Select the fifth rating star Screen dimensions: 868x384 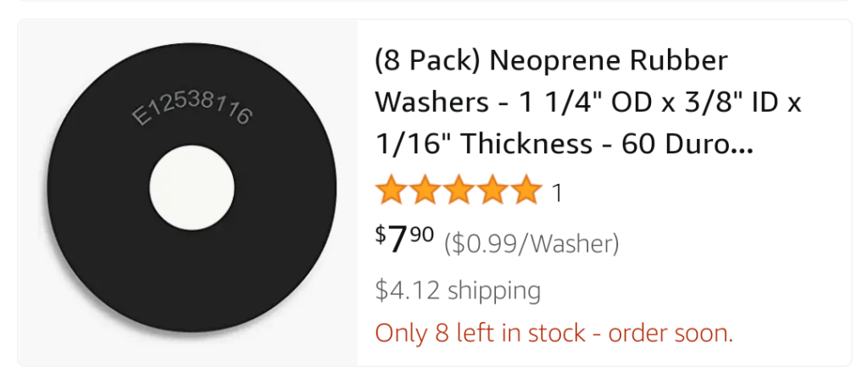526,191
